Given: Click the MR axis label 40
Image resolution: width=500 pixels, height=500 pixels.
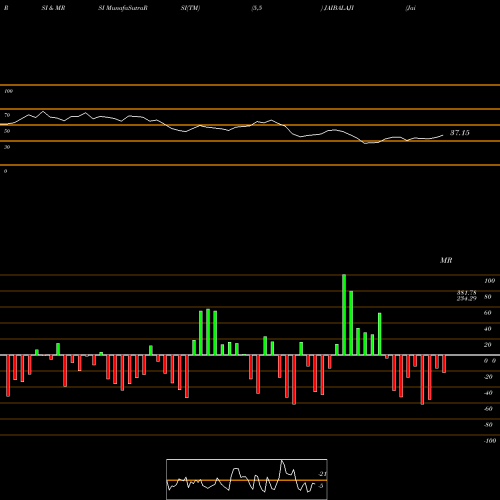Looking at the screenshot, I should 488,329.
